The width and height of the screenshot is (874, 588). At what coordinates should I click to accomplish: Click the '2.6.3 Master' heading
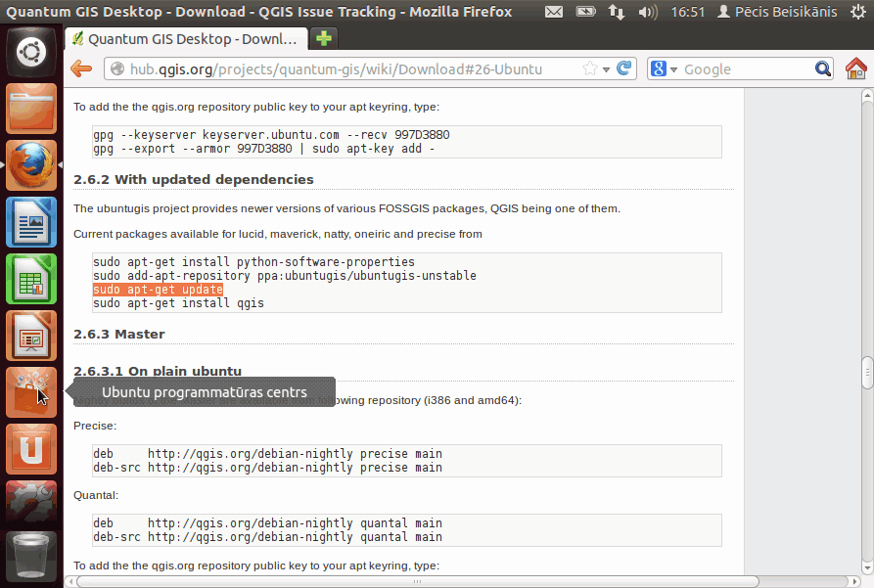(x=119, y=334)
